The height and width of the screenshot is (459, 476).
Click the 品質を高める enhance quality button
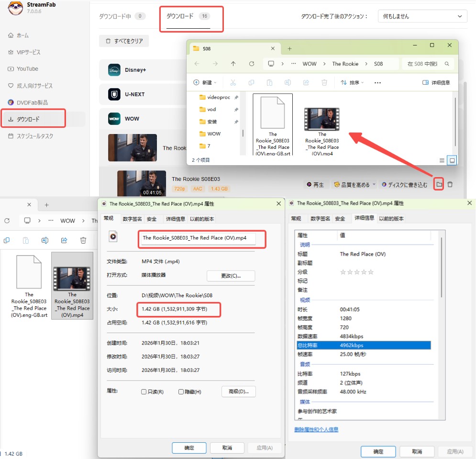[352, 185]
